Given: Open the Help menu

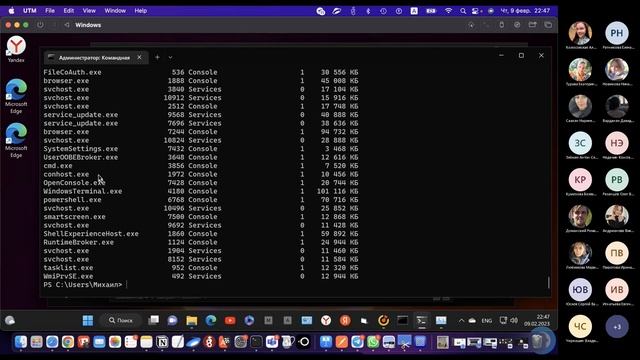Looking at the screenshot, I should pos(140,11).
